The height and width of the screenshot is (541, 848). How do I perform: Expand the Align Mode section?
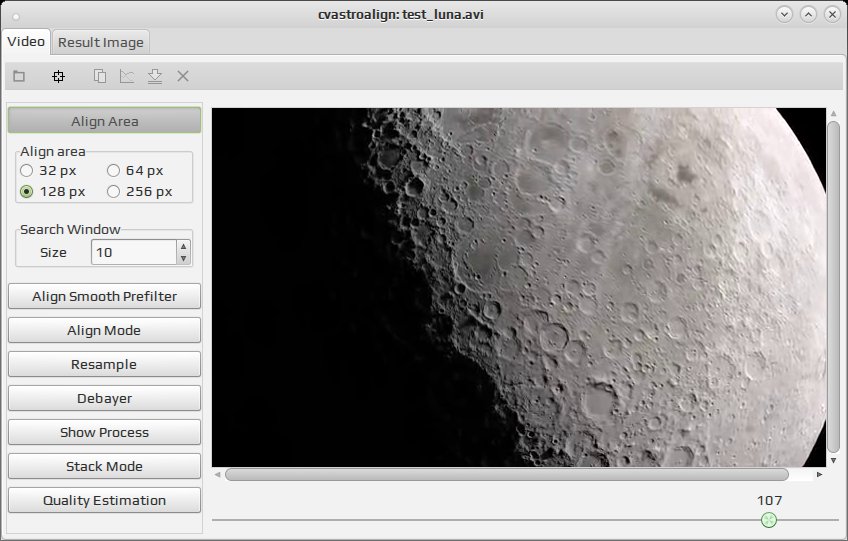104,331
